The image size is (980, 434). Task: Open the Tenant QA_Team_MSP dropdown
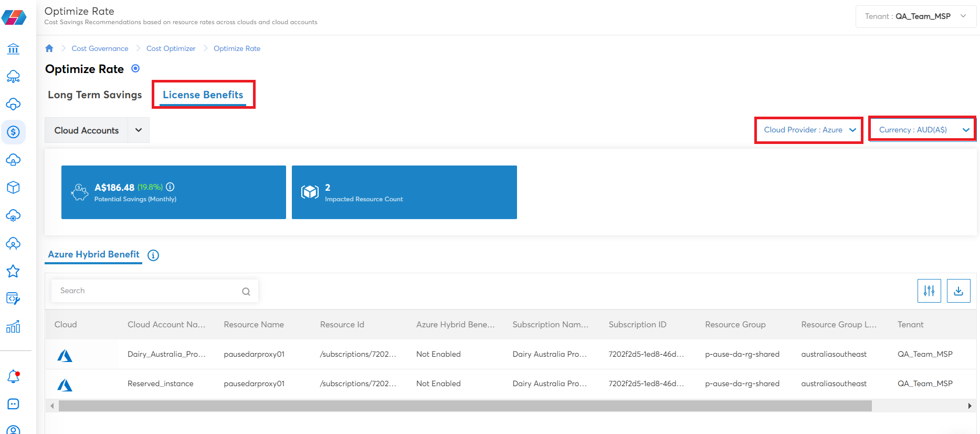(915, 16)
